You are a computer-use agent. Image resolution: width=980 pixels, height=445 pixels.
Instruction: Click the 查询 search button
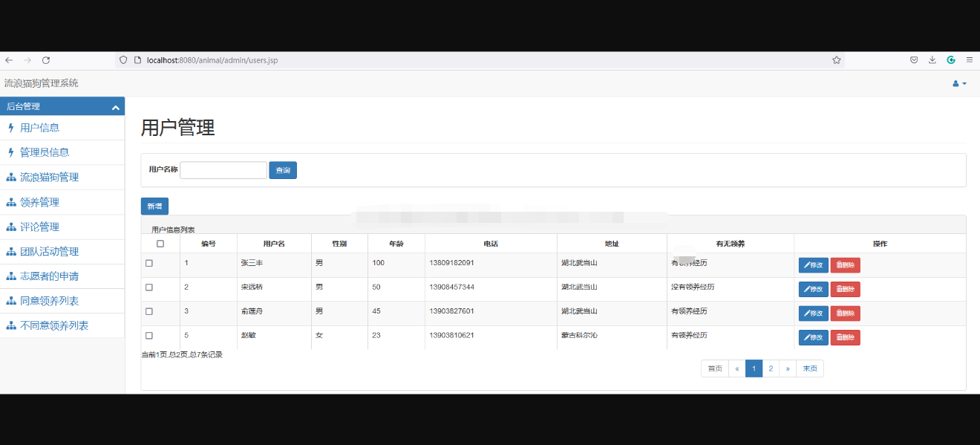[x=283, y=170]
